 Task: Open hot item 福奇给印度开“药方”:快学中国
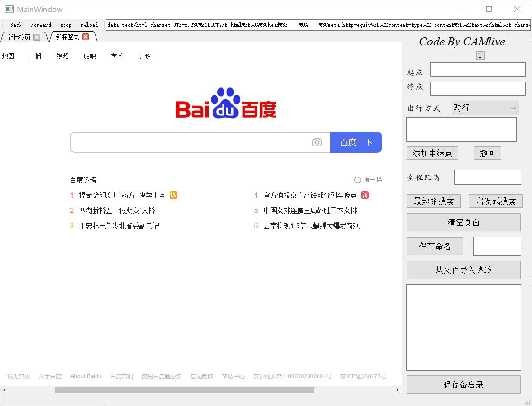pyautogui.click(x=122, y=195)
